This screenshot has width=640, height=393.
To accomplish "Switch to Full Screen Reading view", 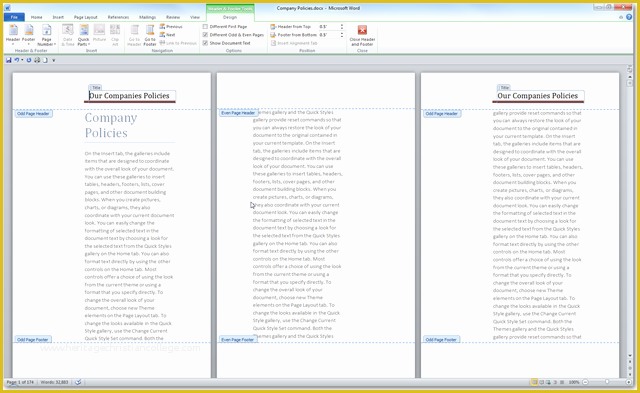I will [x=542, y=382].
